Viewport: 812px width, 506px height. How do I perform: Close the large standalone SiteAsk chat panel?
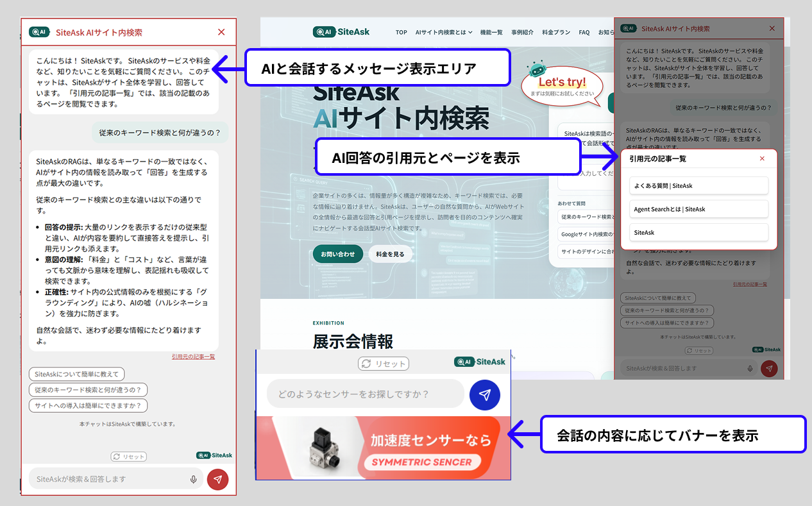click(x=221, y=32)
